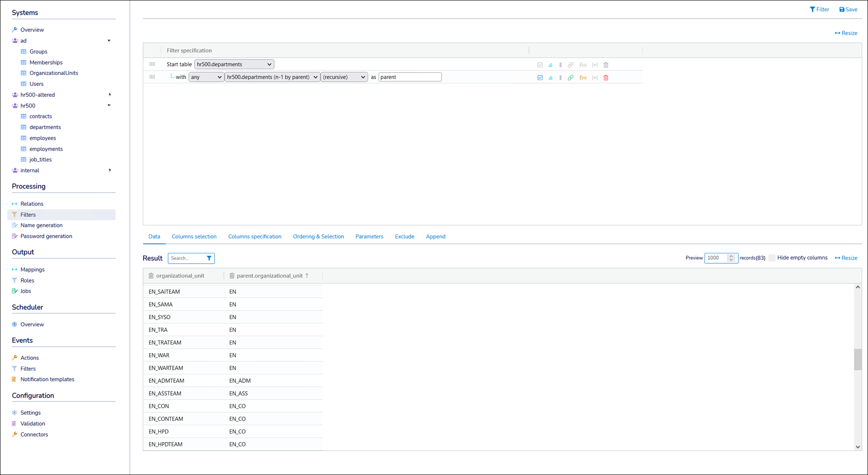Click the orange f(x) function icon
Image resolution: width=868 pixels, height=475 pixels.
583,78
